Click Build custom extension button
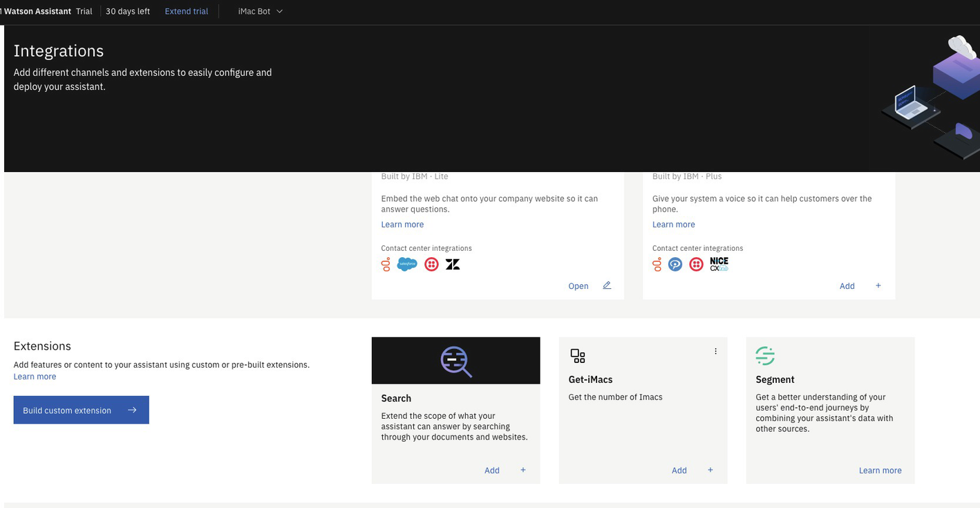Image resolution: width=980 pixels, height=508 pixels. (81, 410)
